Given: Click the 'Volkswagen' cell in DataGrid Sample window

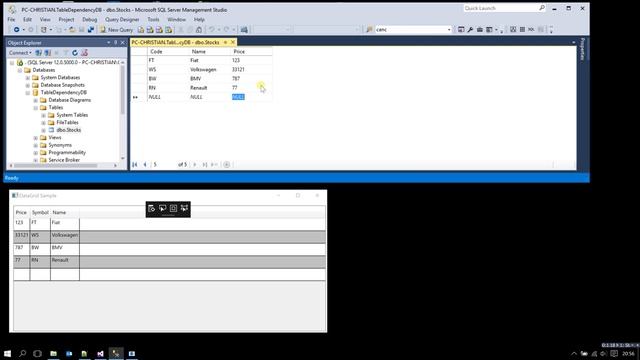Looking at the screenshot, I should [x=64, y=236].
